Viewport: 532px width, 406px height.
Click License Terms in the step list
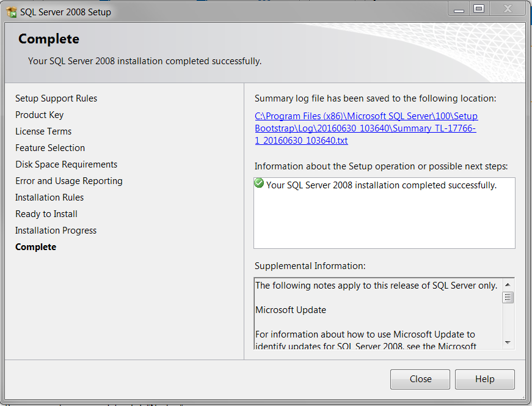(43, 131)
